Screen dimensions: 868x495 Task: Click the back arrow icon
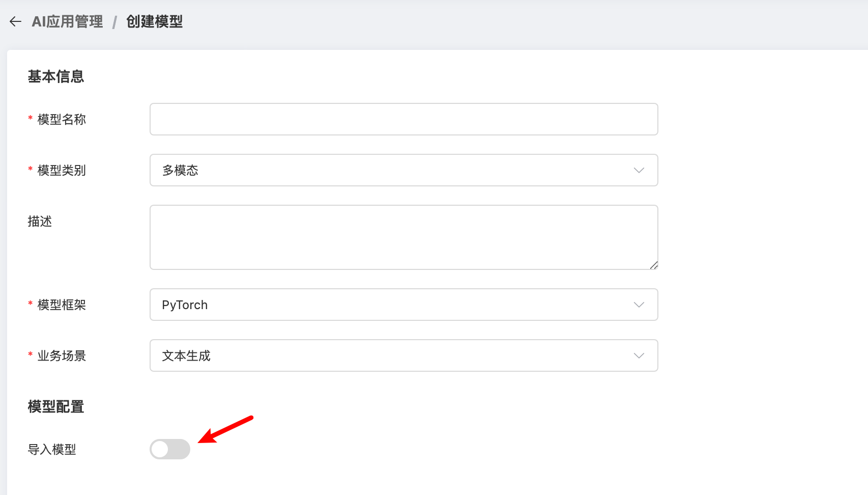(15, 21)
